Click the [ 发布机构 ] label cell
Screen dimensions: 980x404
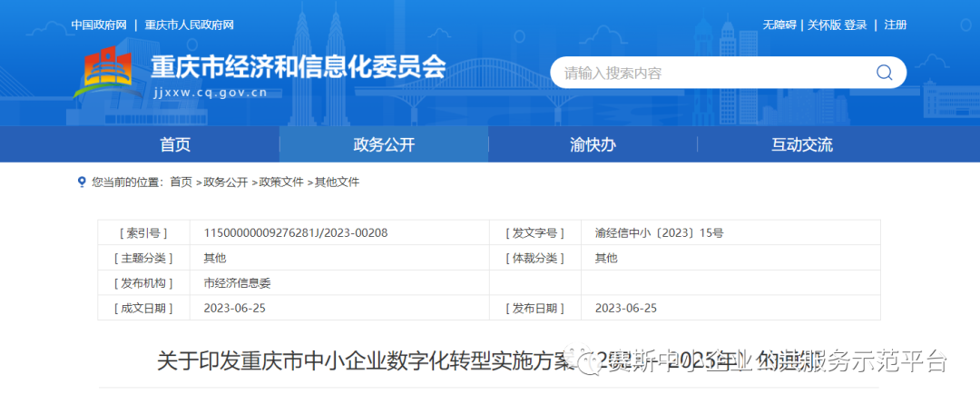point(143,282)
